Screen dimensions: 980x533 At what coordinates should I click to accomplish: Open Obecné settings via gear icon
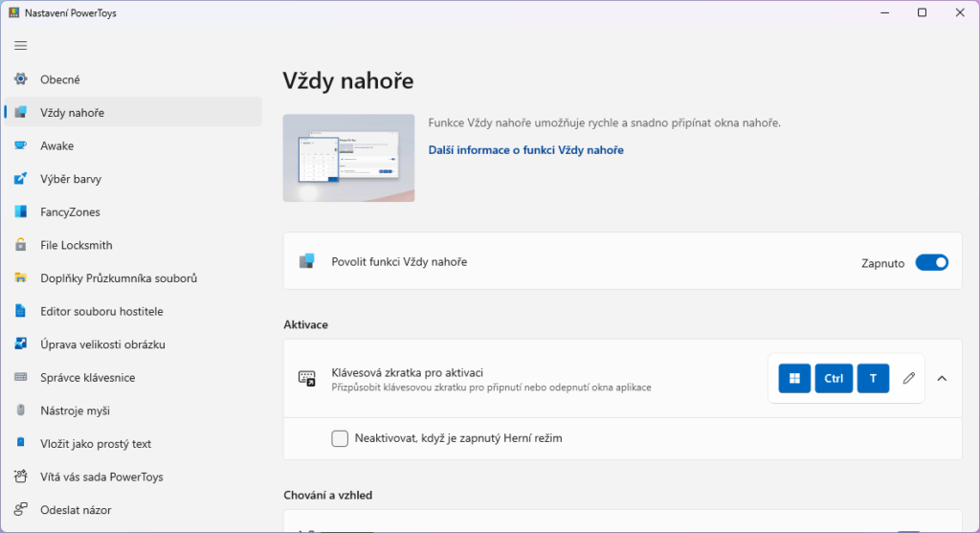(x=21, y=79)
